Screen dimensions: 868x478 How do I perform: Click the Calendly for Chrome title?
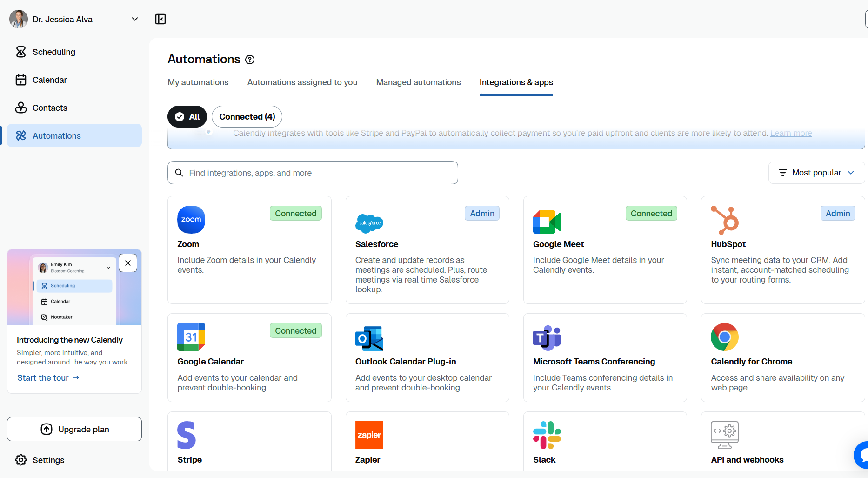[752, 362]
